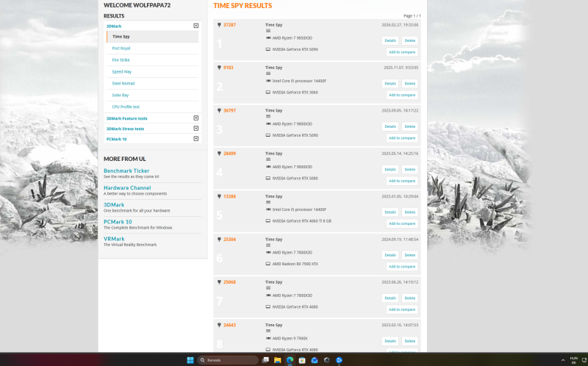Click the GPU icon next to RTX 4060 Ti 8 GB
The image size is (588, 366).
coord(268,221)
